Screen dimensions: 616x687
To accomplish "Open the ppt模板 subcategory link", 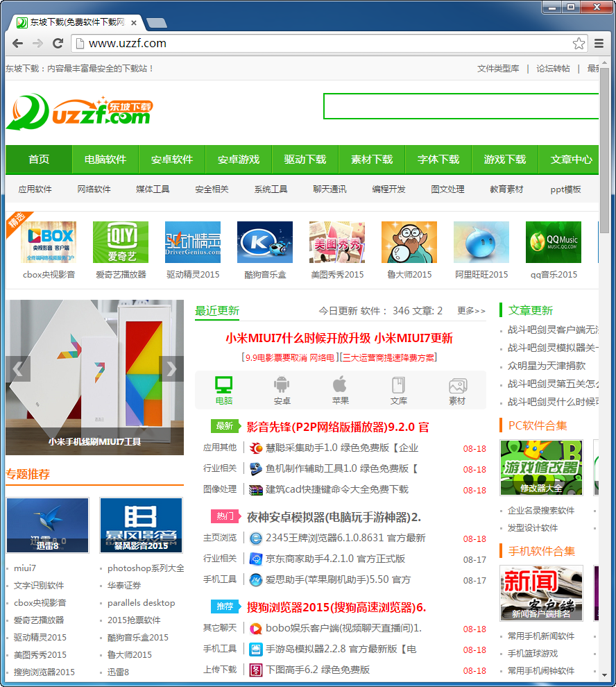I will [565, 189].
